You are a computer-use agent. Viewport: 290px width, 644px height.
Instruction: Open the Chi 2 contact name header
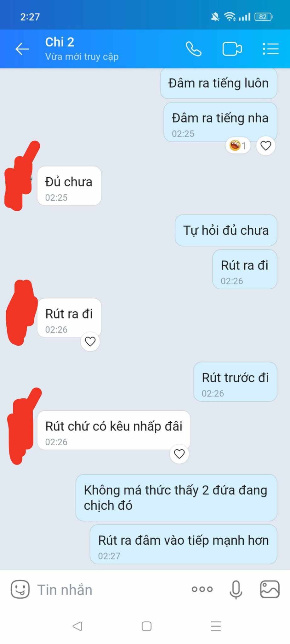pos(60,42)
